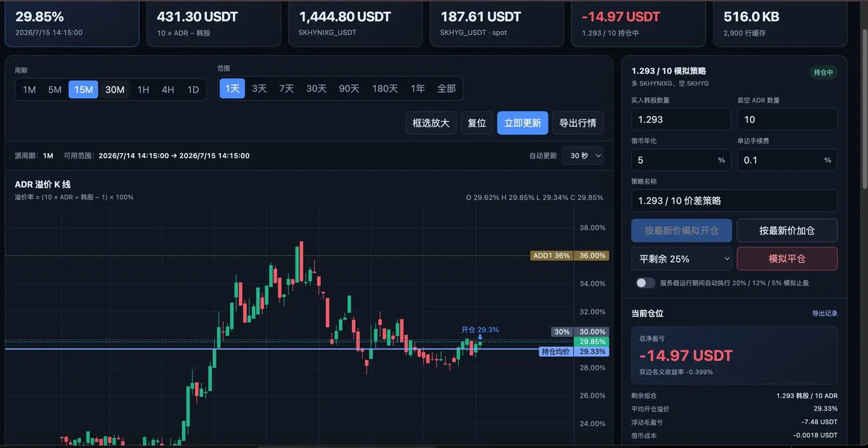
Task: Reset chart with 复位 button
Action: [477, 123]
